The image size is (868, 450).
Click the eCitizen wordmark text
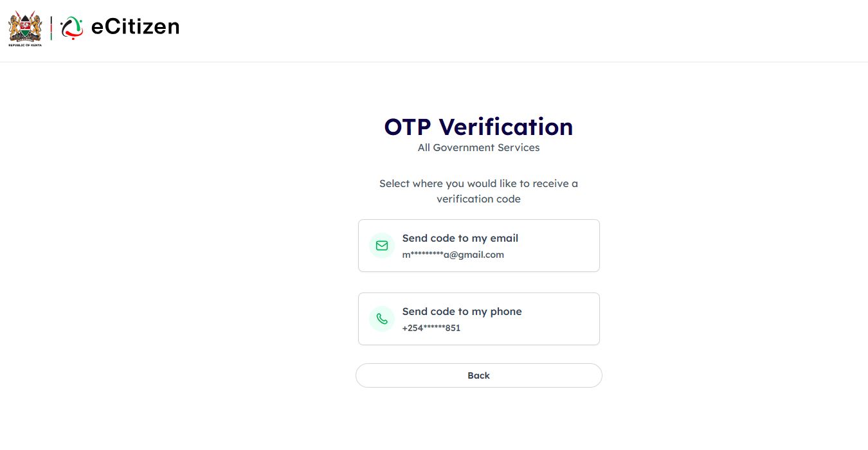(135, 27)
